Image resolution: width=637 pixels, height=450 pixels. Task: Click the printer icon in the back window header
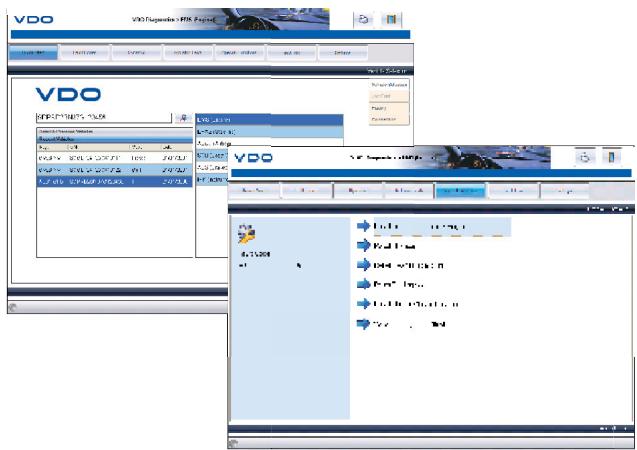(x=364, y=19)
